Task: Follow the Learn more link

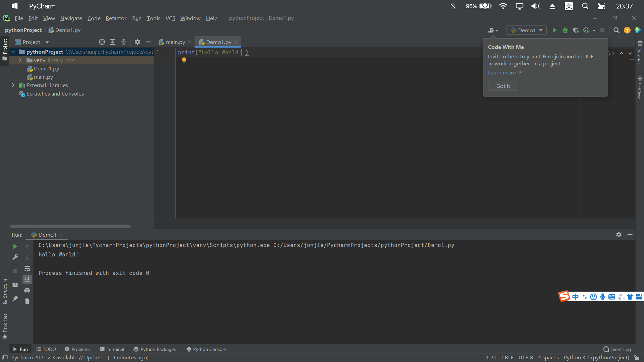Action: pyautogui.click(x=502, y=73)
